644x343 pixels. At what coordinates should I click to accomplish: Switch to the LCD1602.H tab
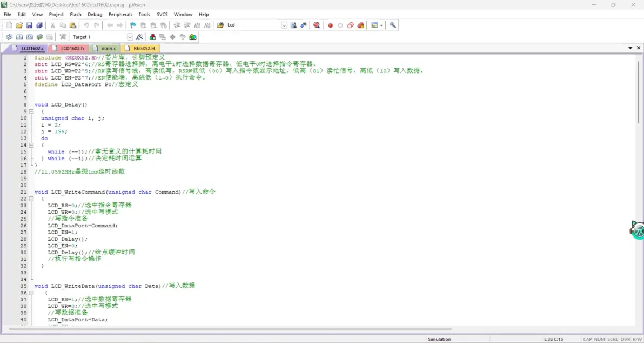pos(69,49)
